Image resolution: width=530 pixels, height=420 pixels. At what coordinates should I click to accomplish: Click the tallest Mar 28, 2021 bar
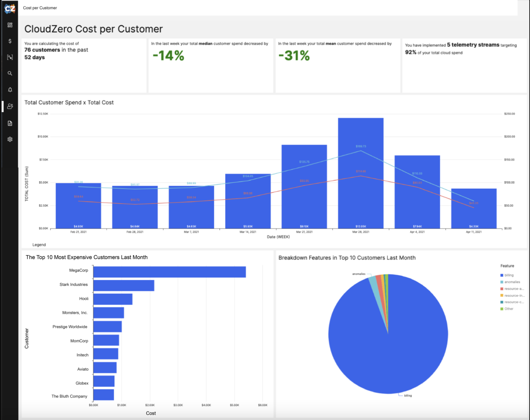click(361, 173)
